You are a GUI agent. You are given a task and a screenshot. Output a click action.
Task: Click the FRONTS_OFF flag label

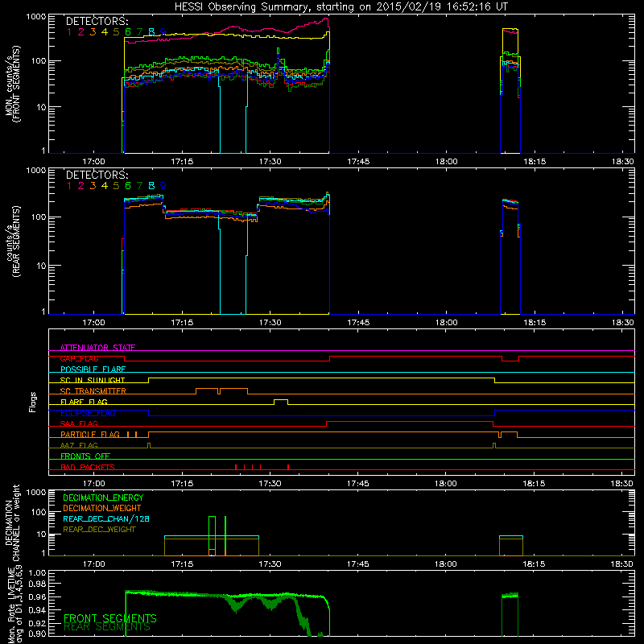click(85, 456)
